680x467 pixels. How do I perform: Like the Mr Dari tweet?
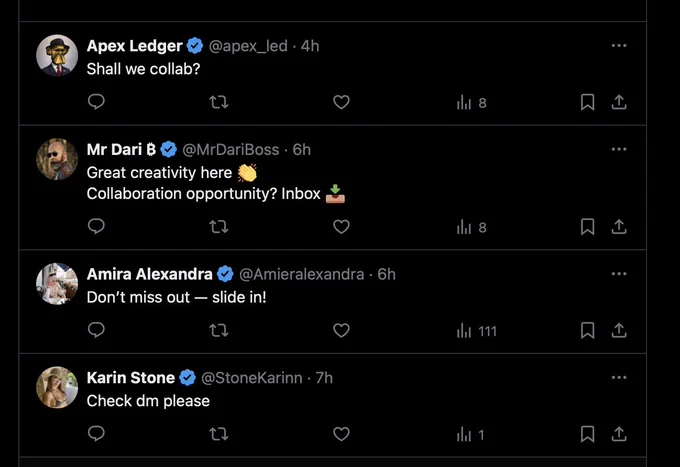(x=341, y=226)
